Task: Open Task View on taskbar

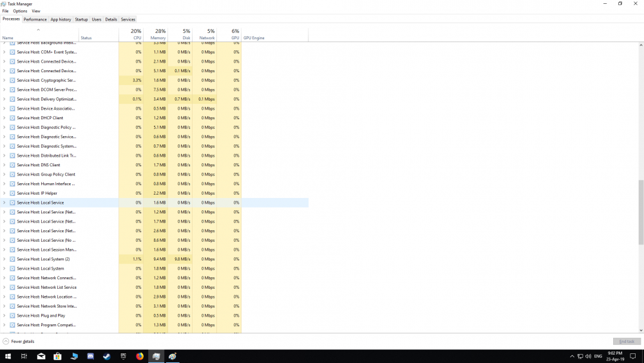Action: coord(24,357)
